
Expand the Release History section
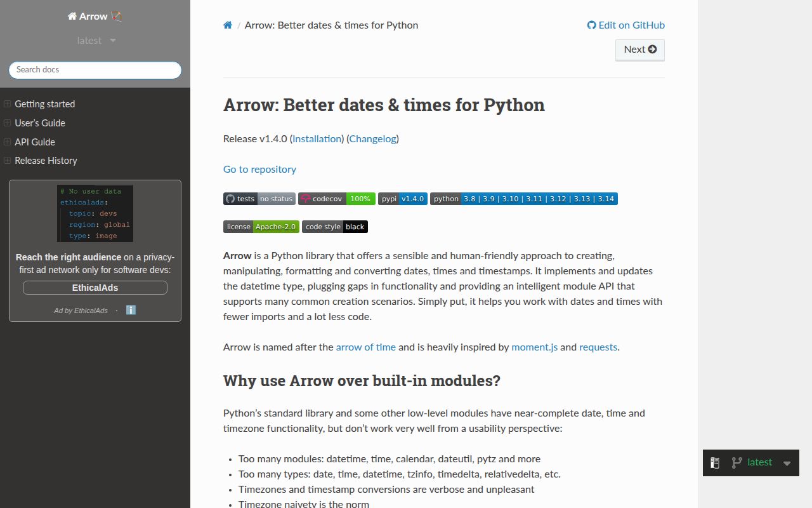pyautogui.click(x=8, y=161)
